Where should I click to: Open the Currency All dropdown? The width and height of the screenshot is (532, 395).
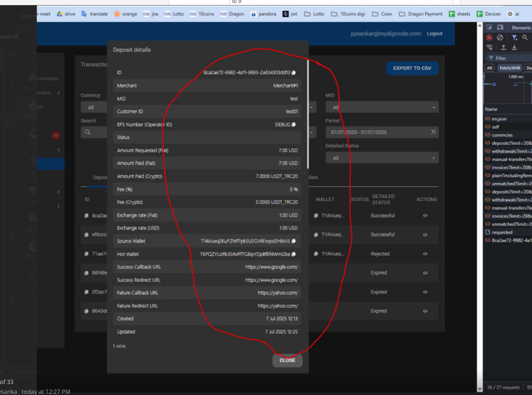point(94,108)
